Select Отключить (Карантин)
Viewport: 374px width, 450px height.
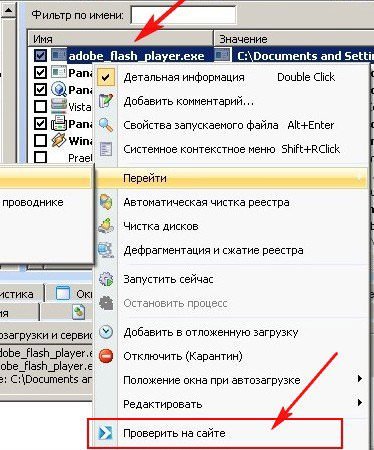[232, 356]
